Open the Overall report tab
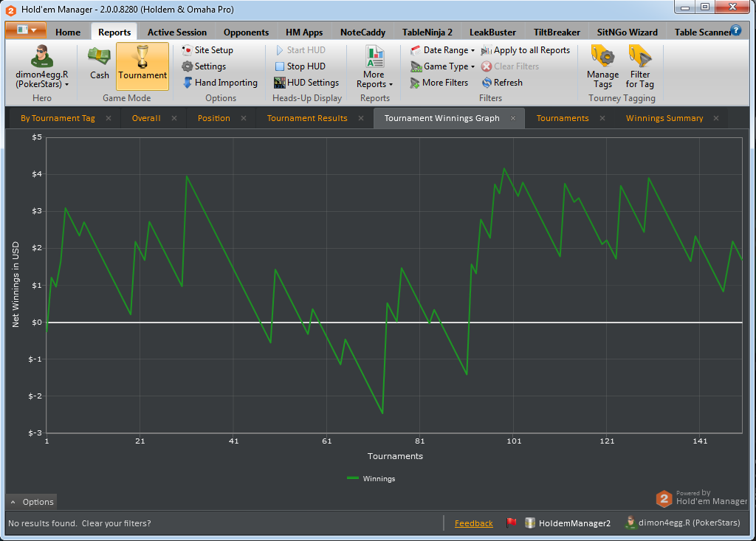Image resolution: width=756 pixels, height=541 pixels. [x=146, y=118]
